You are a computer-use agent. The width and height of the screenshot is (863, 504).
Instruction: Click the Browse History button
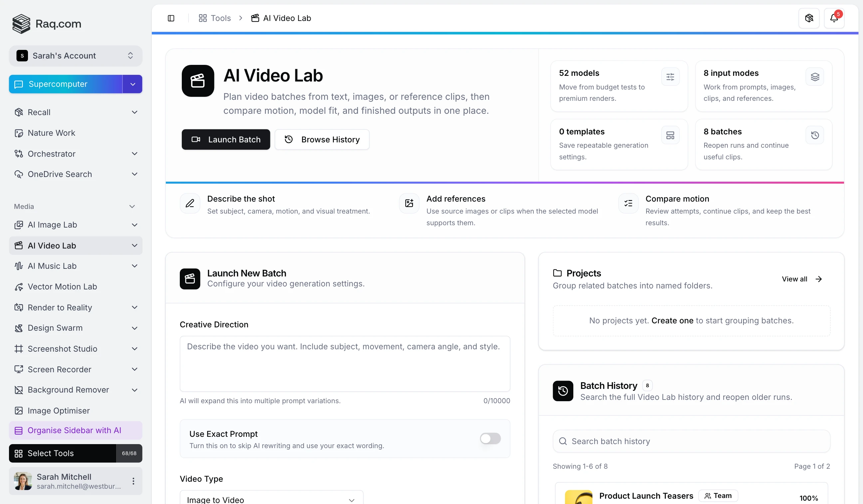322,140
